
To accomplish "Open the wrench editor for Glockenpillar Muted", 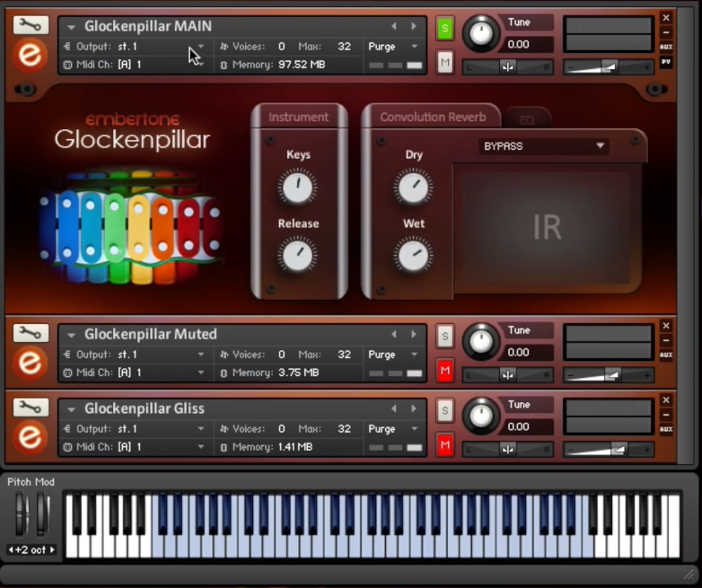I will click(31, 333).
